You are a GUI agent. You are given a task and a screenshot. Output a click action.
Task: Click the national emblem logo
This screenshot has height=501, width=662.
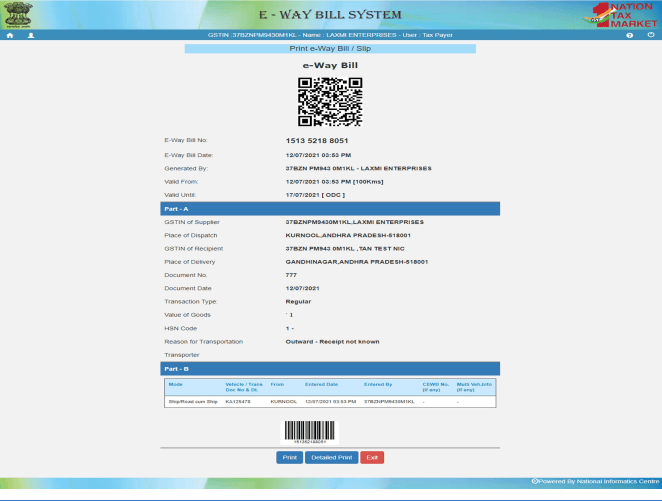coord(17,15)
